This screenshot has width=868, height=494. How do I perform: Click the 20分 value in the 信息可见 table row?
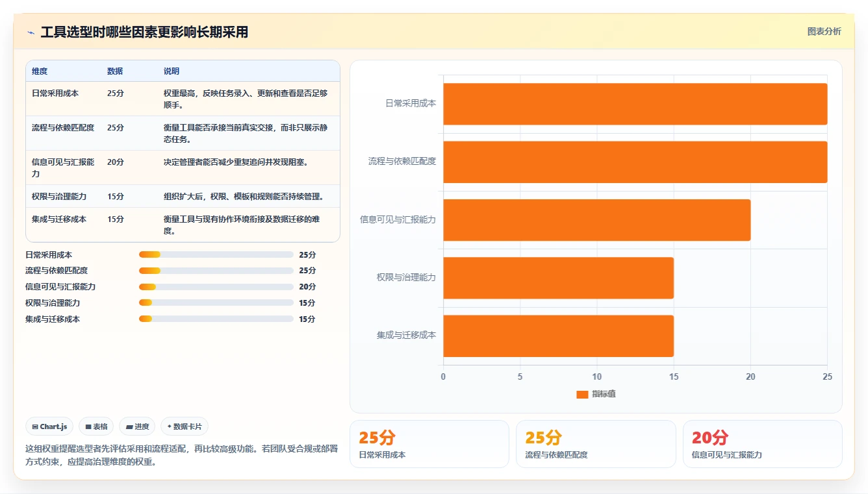coord(116,162)
